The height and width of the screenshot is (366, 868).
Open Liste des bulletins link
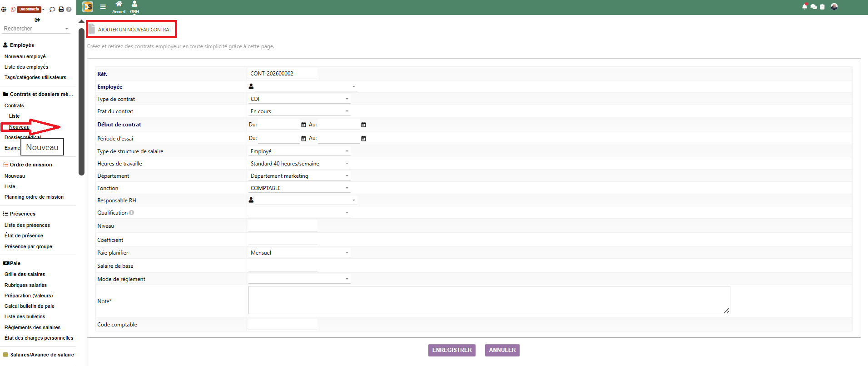tap(25, 316)
